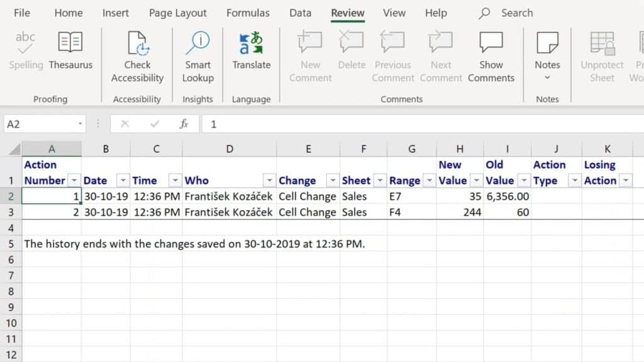Toggle the Range column filter

[430, 180]
